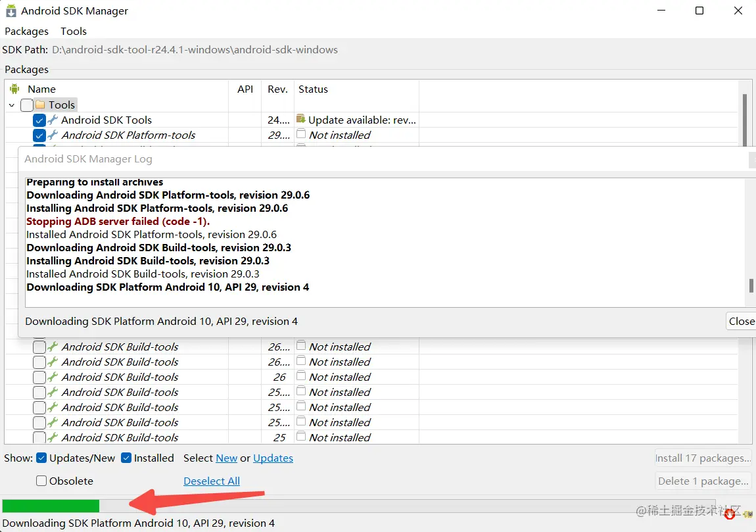Click 'Installed Android SDK Build-tools, revision 29.0.3' line
Viewport: 756px width, 532px height.
(143, 274)
